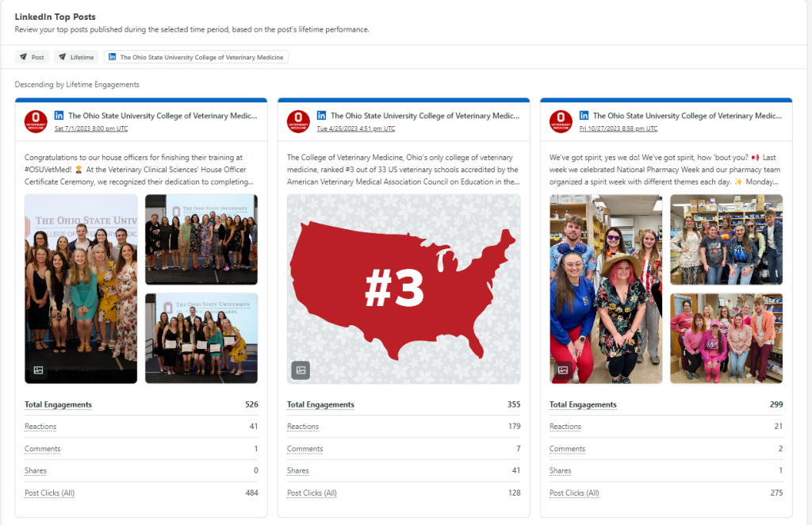Click the Lifetime filter chip
The image size is (812, 525).
tap(76, 57)
